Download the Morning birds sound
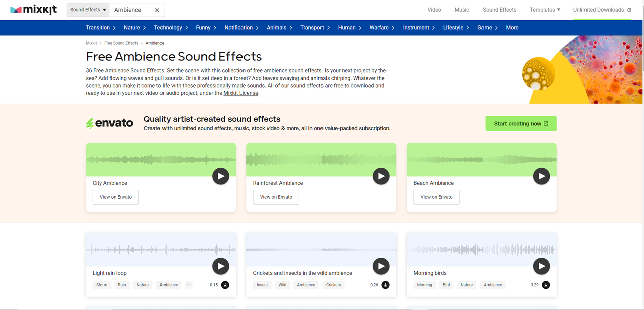The width and height of the screenshot is (644, 310). [546, 285]
